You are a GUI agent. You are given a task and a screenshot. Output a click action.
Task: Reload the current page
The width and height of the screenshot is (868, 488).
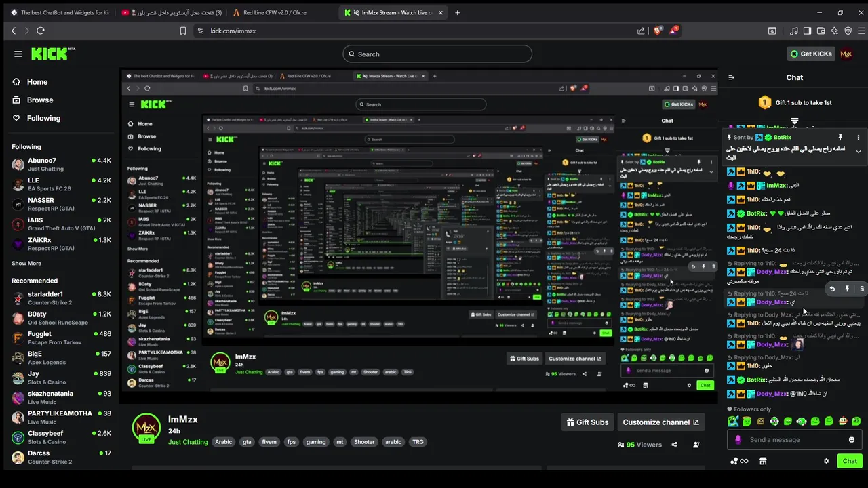tap(41, 30)
